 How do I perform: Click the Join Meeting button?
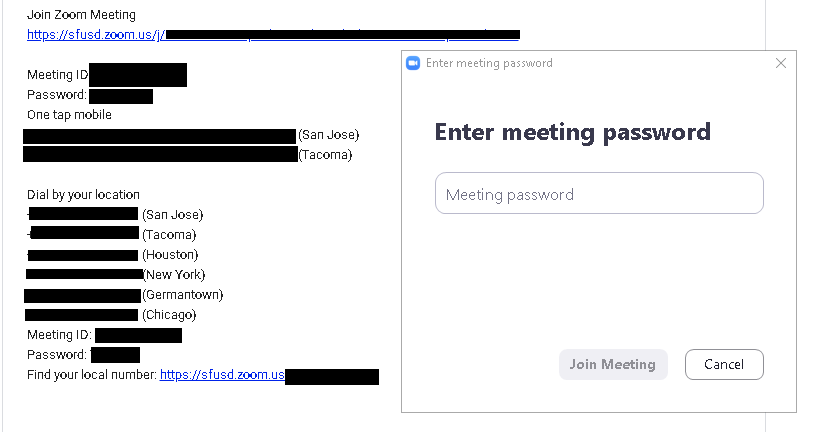tap(613, 364)
